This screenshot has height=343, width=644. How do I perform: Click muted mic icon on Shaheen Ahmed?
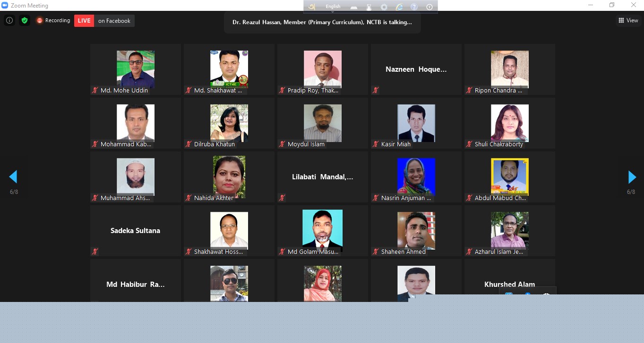click(x=376, y=251)
